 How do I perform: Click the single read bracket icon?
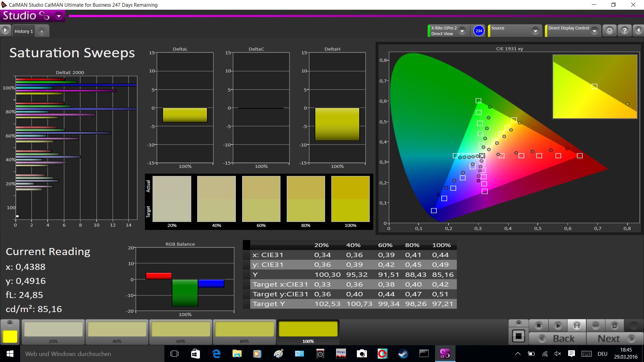pyautogui.click(x=577, y=325)
